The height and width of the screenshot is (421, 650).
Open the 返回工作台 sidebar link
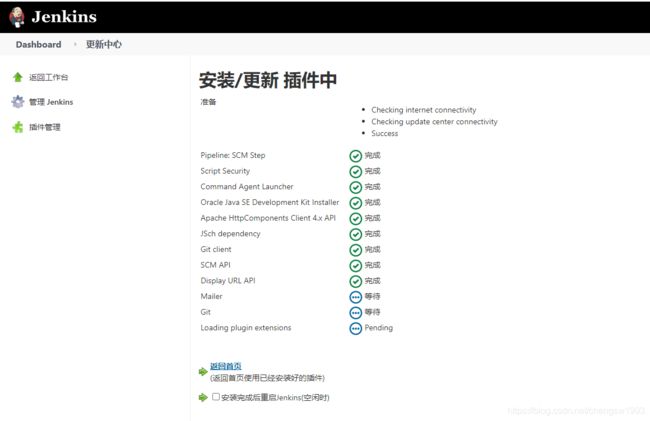[49, 77]
